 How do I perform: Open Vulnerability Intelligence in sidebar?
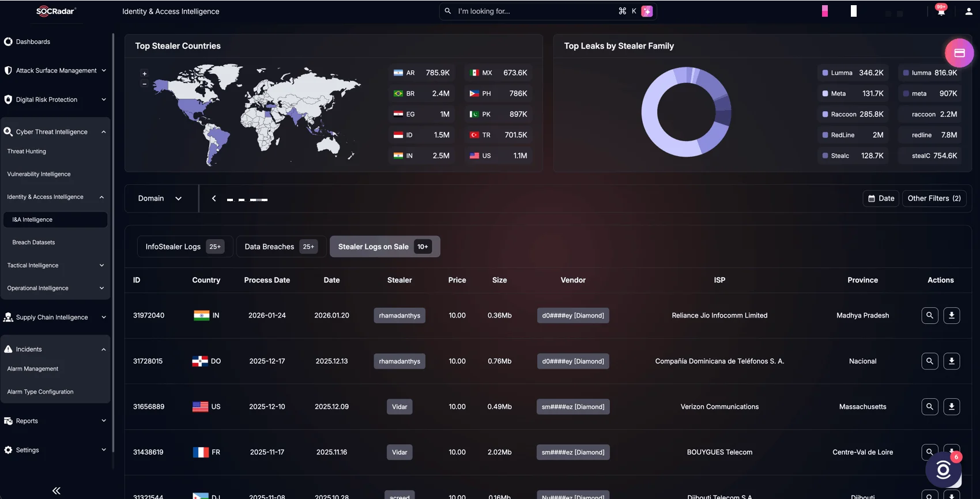[39, 174]
